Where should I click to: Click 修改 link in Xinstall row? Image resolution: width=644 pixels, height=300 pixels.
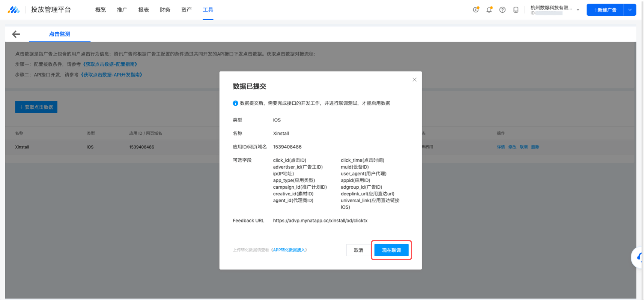pyautogui.click(x=512, y=147)
